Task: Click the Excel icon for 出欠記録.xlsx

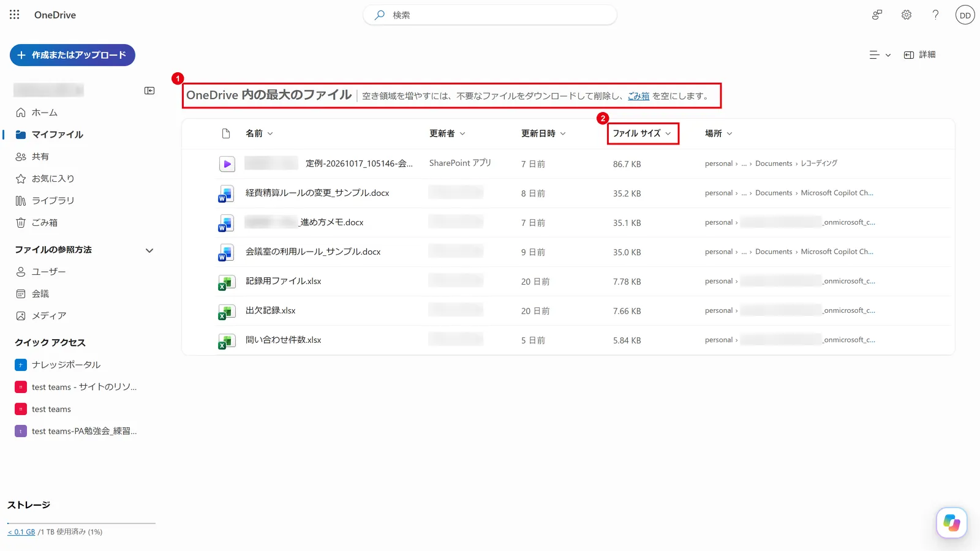Action: (x=225, y=311)
